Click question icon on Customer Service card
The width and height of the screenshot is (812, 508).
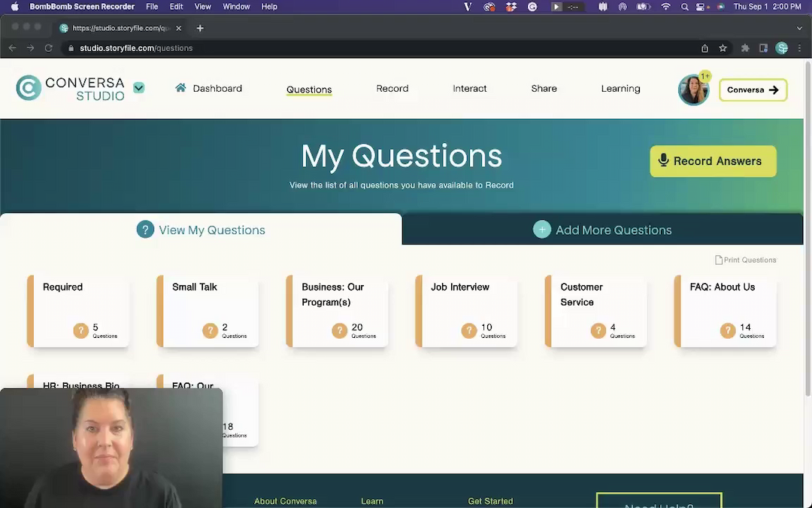pos(598,330)
